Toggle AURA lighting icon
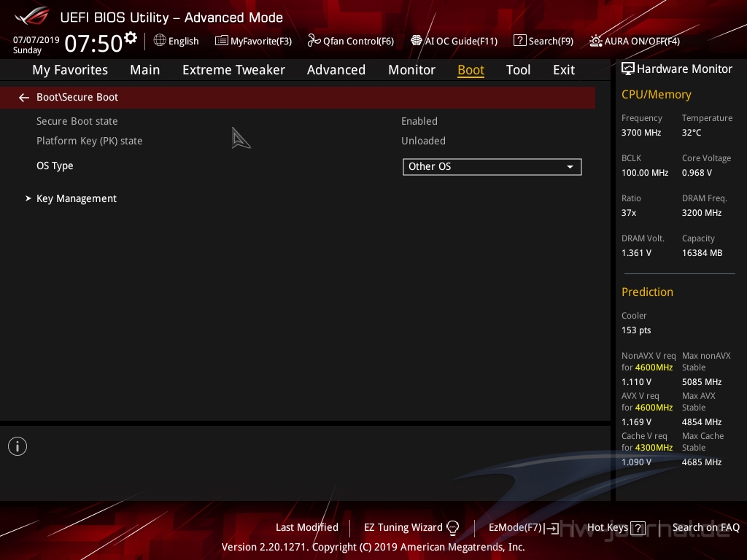The image size is (747, 560). pyautogui.click(x=595, y=41)
